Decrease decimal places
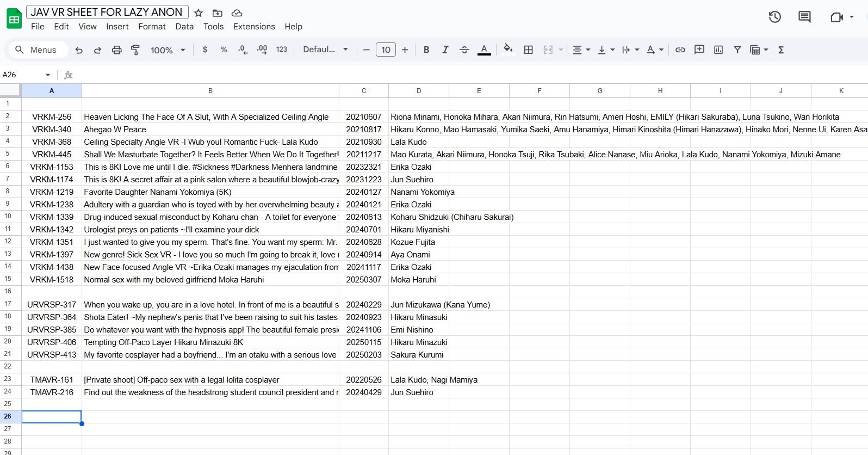 tap(243, 50)
